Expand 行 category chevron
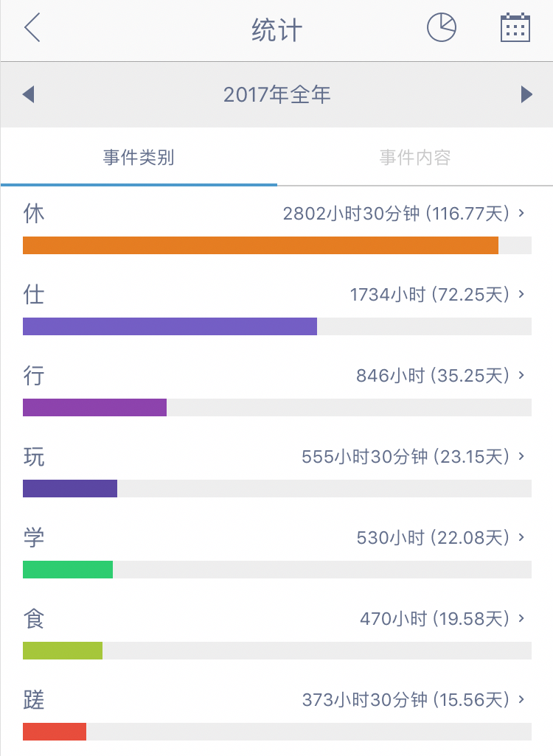This screenshot has height=756, width=553. (521, 374)
